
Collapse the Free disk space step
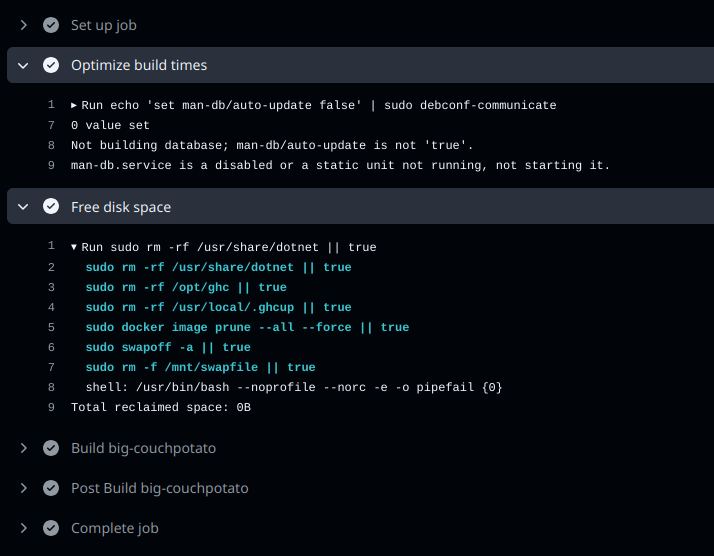point(24,207)
